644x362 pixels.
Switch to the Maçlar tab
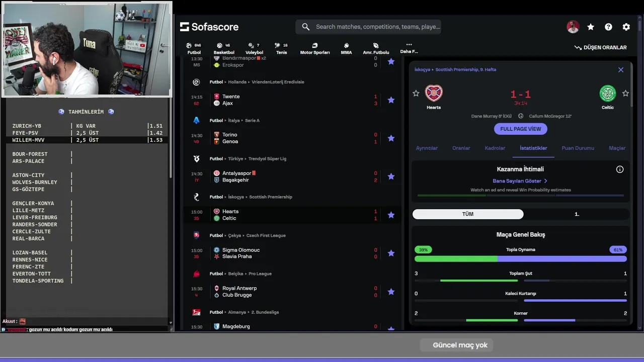pos(617,148)
